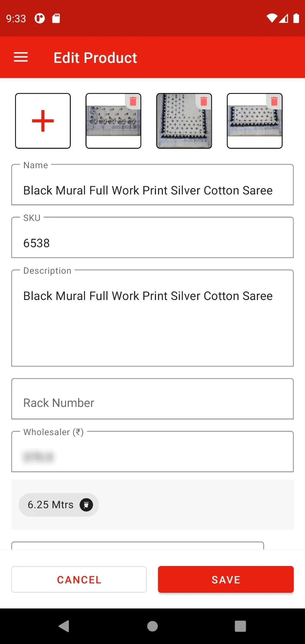Viewport: 305px width, 644px height.
Task: Select the 6.25 Mtrs chip label
Action: [x=50, y=505]
